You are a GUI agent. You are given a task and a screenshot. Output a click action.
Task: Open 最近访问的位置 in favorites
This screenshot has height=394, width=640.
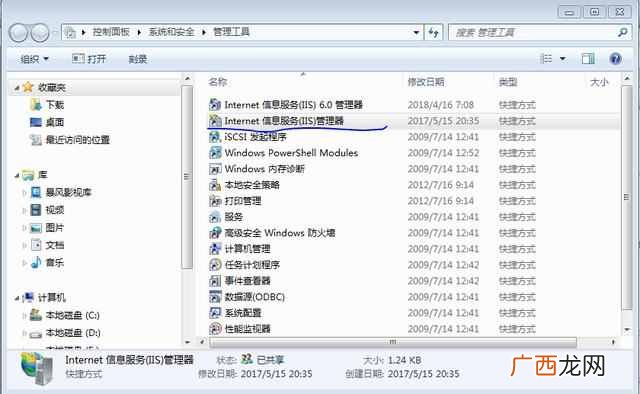pyautogui.click(x=70, y=140)
